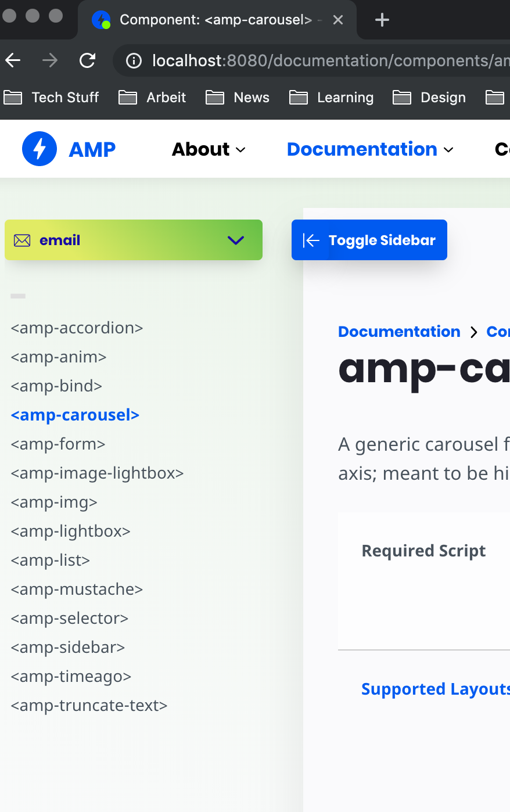This screenshot has width=510, height=812.
Task: Click the AMP favicon on the browser tab
Action: click(99, 19)
